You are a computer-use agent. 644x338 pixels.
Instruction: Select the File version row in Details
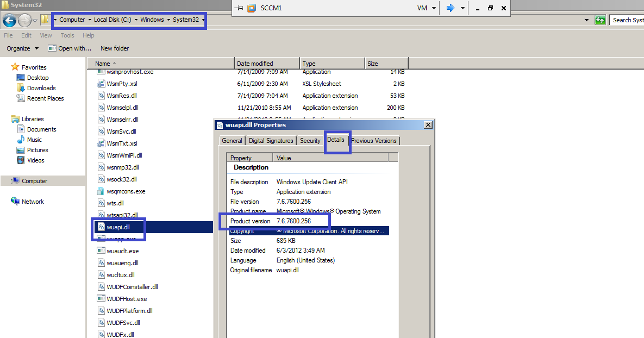tap(308, 202)
